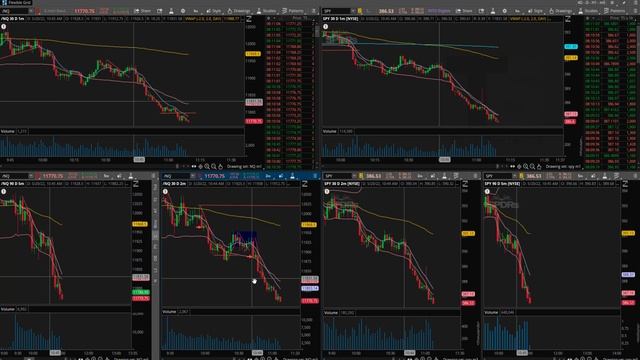Image resolution: width=640 pixels, height=360 pixels.
Task: Click Volume label under top-left /NQ chart
Action: point(7,131)
